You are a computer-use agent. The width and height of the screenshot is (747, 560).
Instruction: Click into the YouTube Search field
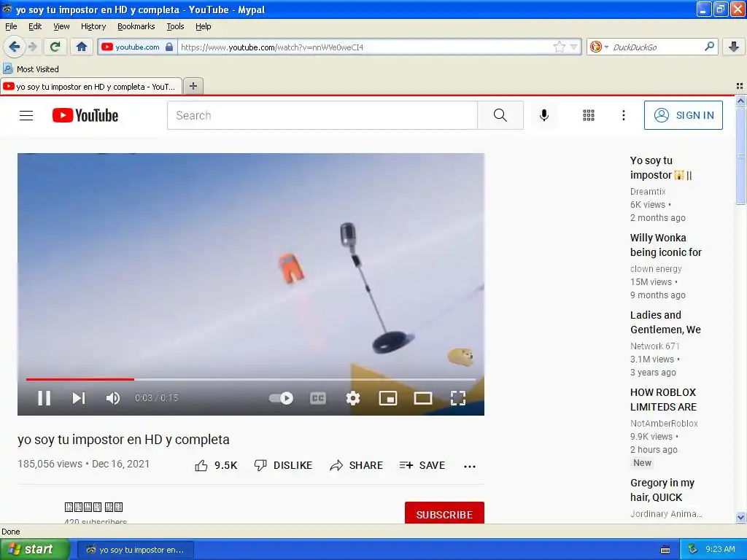pos(322,115)
